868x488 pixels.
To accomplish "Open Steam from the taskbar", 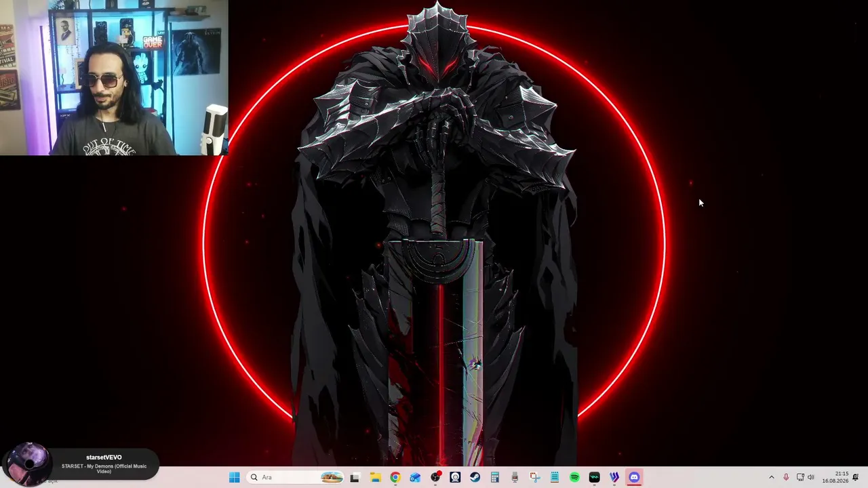I will 475,477.
